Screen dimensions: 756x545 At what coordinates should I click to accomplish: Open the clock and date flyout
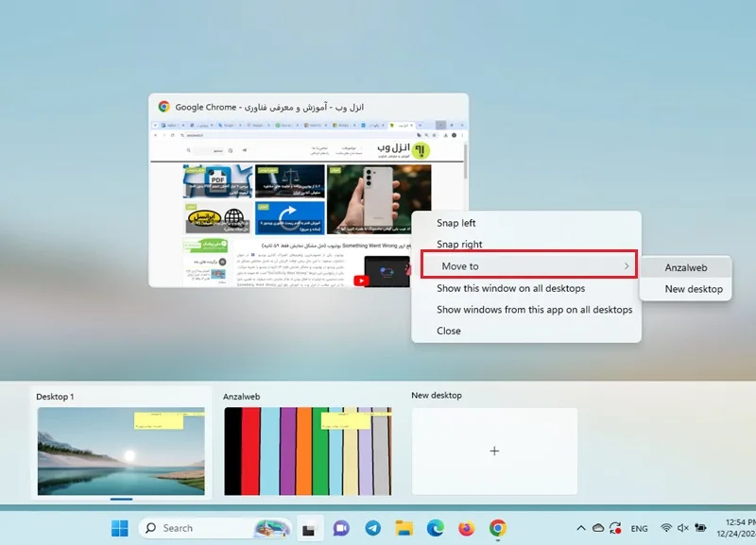point(736,528)
